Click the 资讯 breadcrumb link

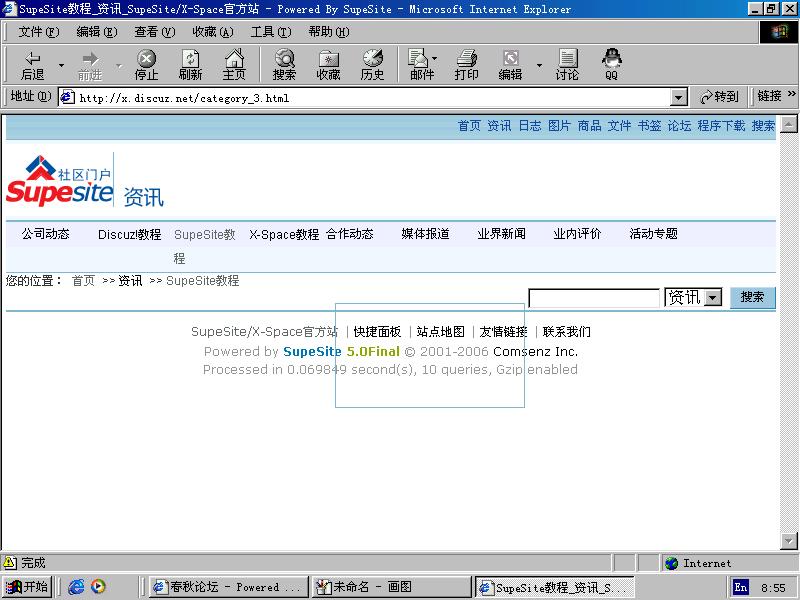coord(130,281)
